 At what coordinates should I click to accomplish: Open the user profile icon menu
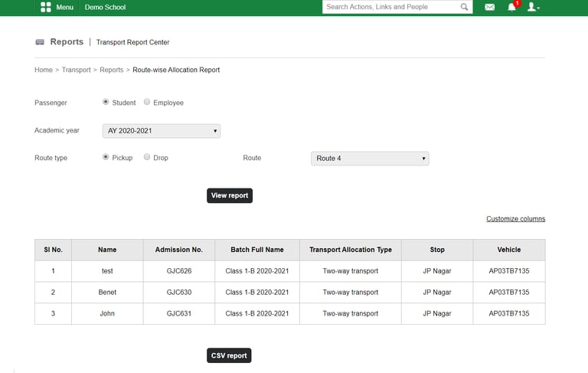click(533, 7)
